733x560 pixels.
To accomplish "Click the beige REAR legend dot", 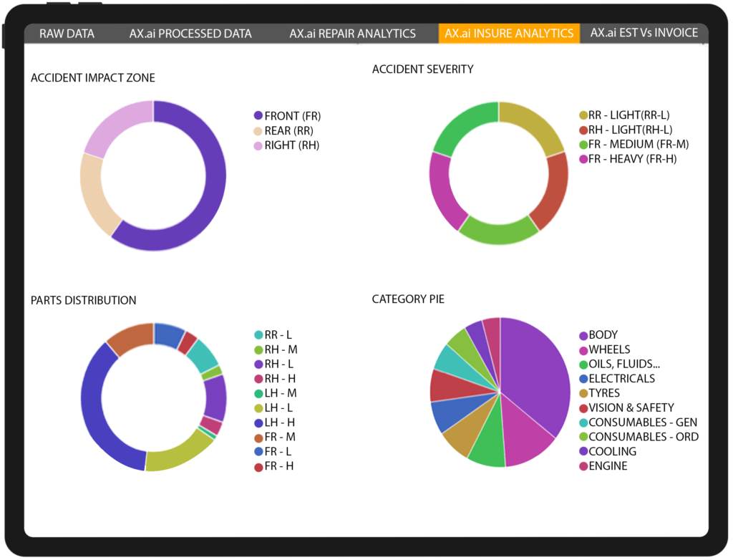I will (258, 131).
